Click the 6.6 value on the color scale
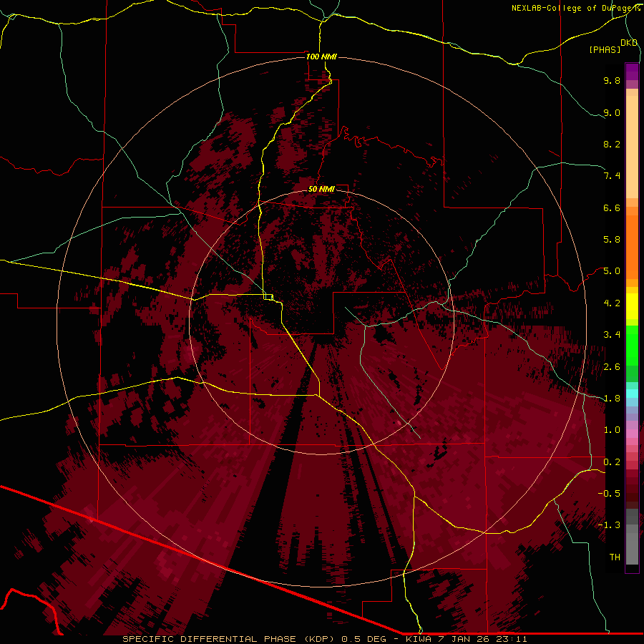The width and height of the screenshot is (644, 644). click(x=612, y=208)
